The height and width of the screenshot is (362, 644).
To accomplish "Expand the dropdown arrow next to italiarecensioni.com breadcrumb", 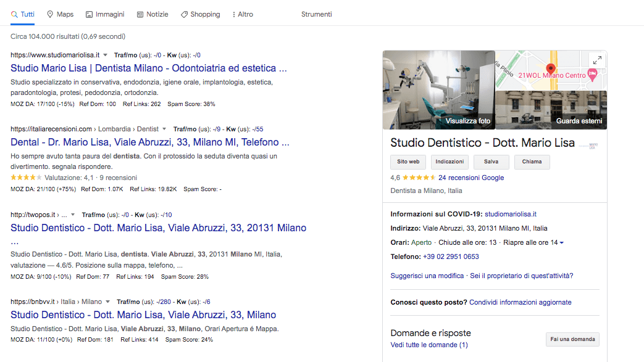I will [164, 129].
